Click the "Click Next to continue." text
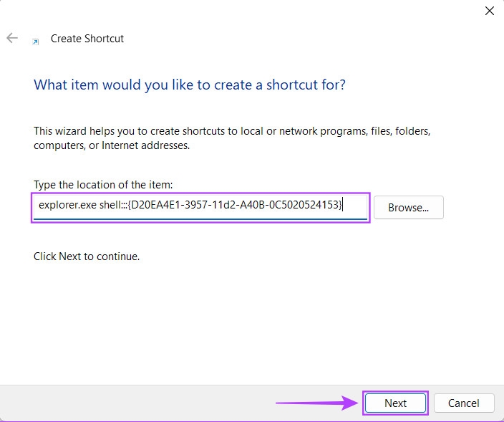This screenshot has width=504, height=422. [x=87, y=256]
